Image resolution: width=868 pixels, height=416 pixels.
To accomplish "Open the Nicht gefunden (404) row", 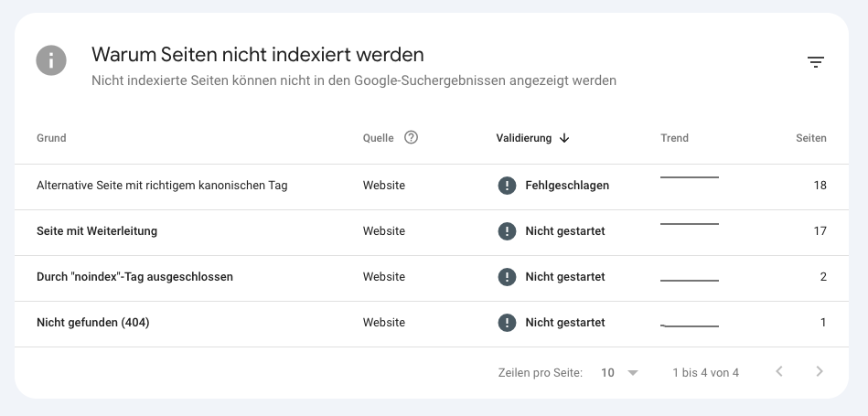I will [x=431, y=323].
